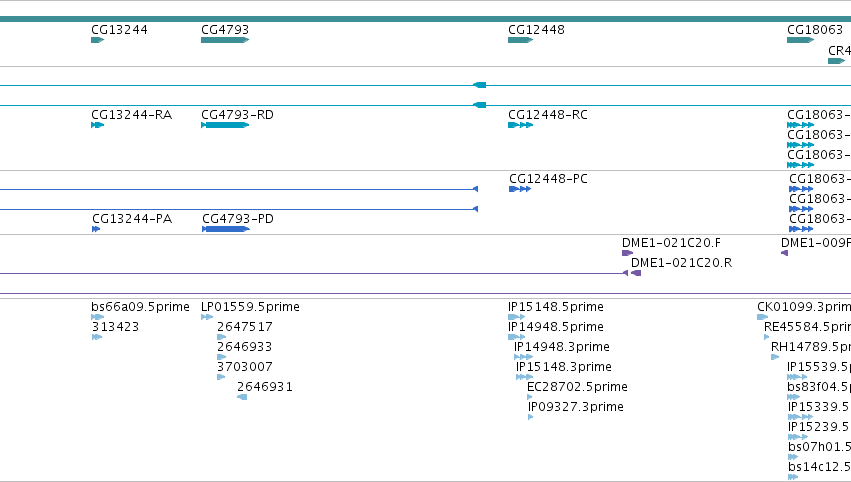This screenshot has width=851, height=482.
Task: Click the CG18063 gene arrow glyph
Action: 801,40
